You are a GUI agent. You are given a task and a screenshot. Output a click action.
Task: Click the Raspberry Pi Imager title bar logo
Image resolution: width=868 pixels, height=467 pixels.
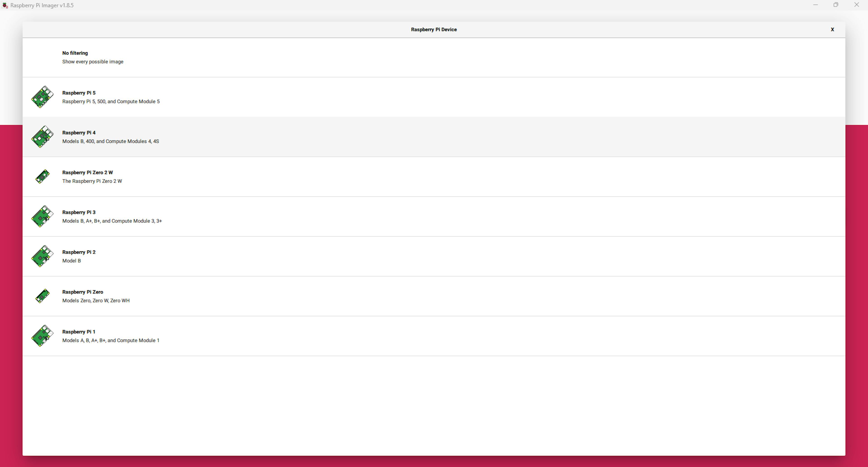click(x=5, y=5)
